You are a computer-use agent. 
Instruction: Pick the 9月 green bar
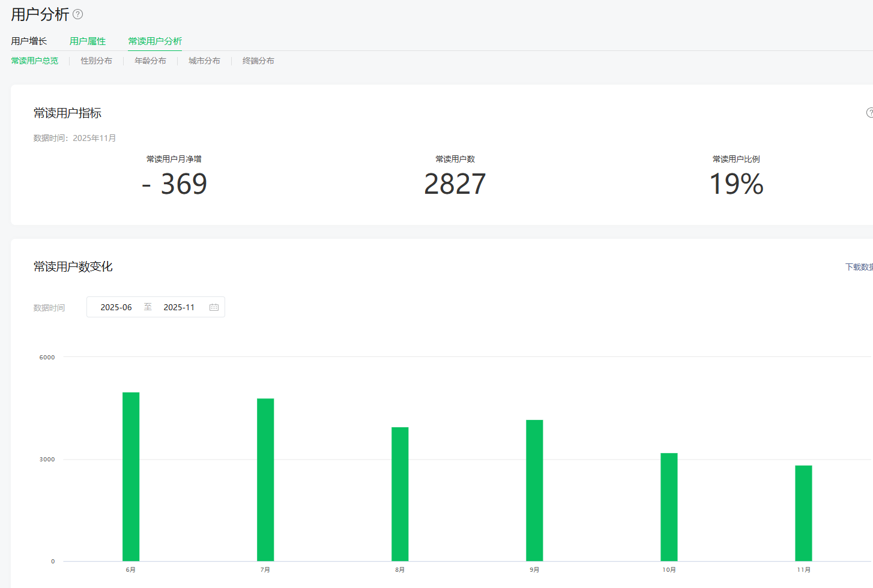click(x=534, y=490)
